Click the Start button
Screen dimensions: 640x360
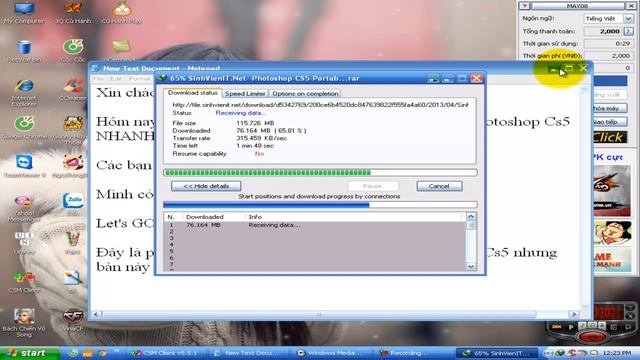(30, 353)
